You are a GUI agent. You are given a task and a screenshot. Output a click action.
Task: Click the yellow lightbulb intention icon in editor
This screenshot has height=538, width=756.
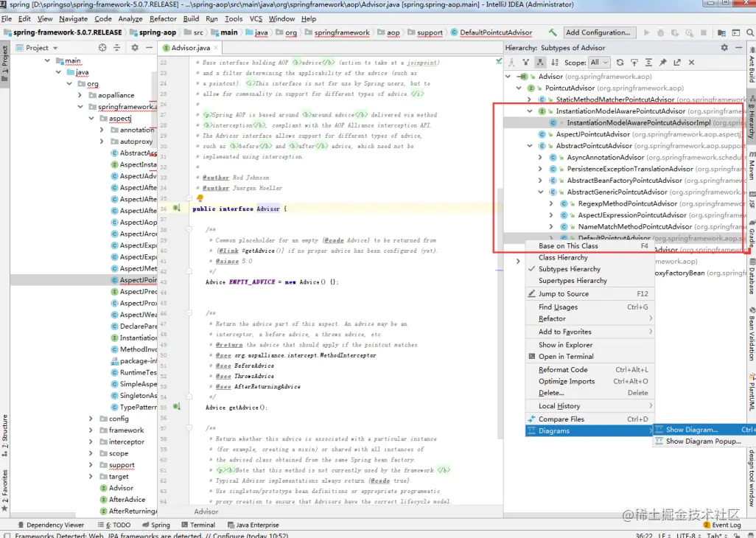coord(200,198)
